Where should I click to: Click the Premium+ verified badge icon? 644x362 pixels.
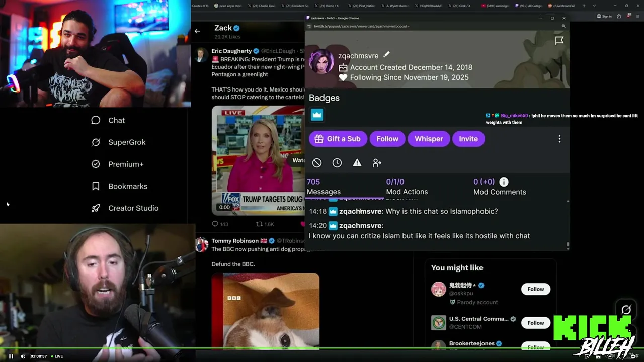point(96,164)
